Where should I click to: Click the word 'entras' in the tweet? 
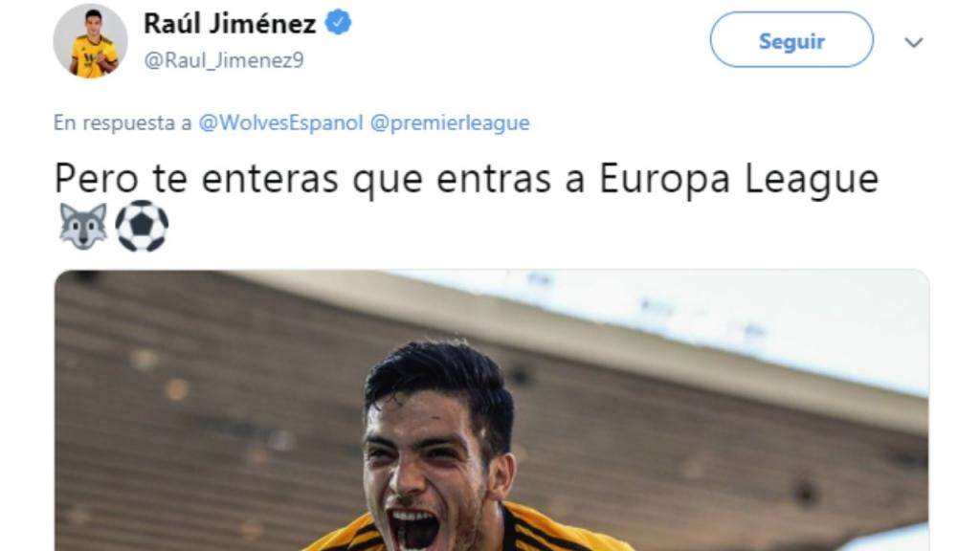(x=494, y=179)
